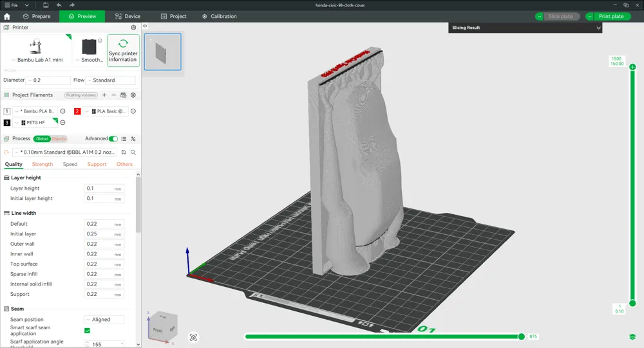The height and width of the screenshot is (348, 644).
Task: Expand the arrow next to File
Action: click(26, 5)
